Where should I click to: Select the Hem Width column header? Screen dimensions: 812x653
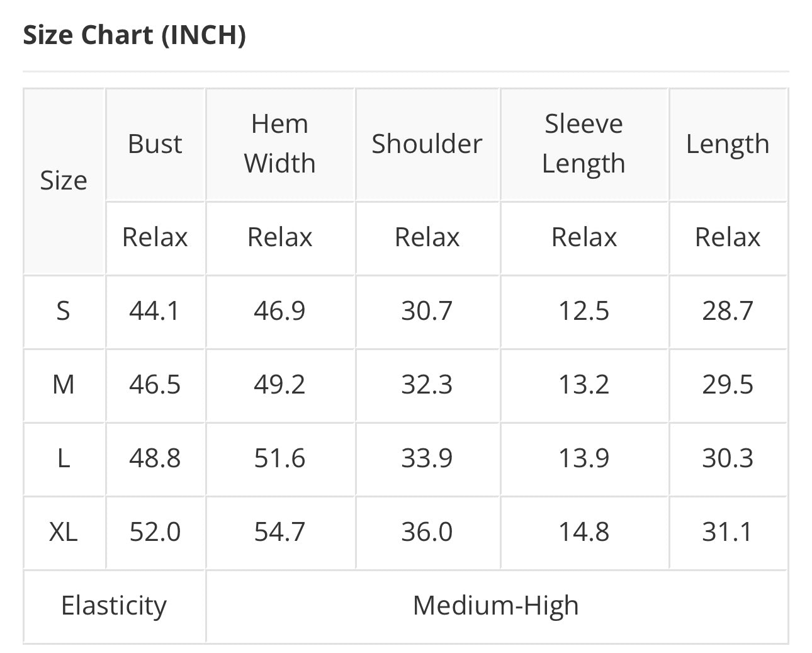pos(279,144)
